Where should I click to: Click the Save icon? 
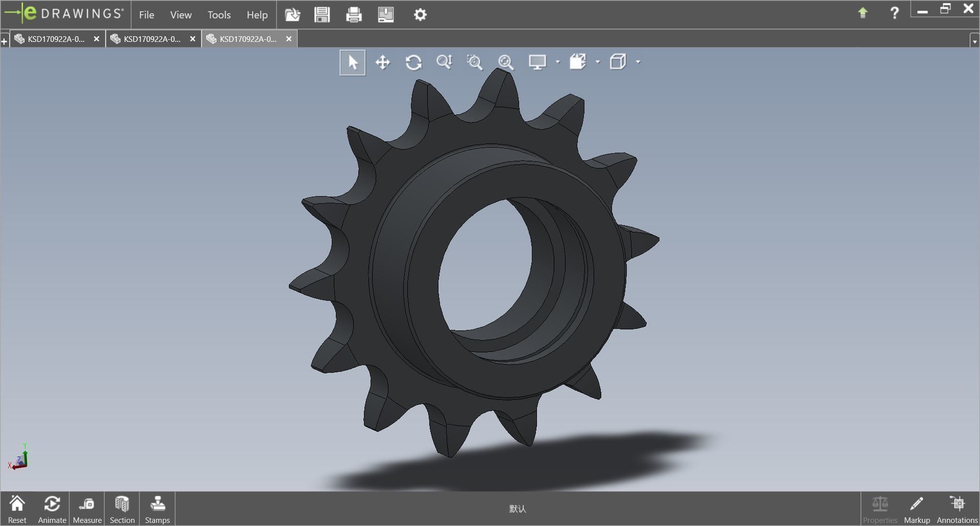click(x=322, y=14)
